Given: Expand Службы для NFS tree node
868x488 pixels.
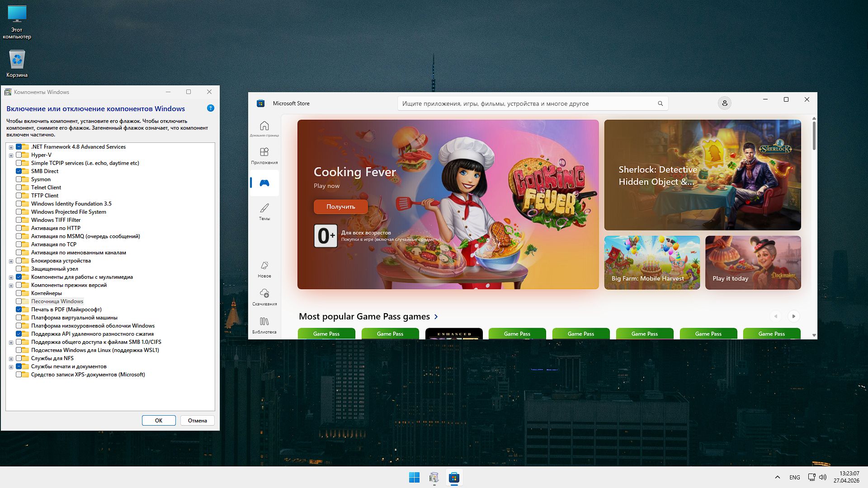Looking at the screenshot, I should (10, 358).
